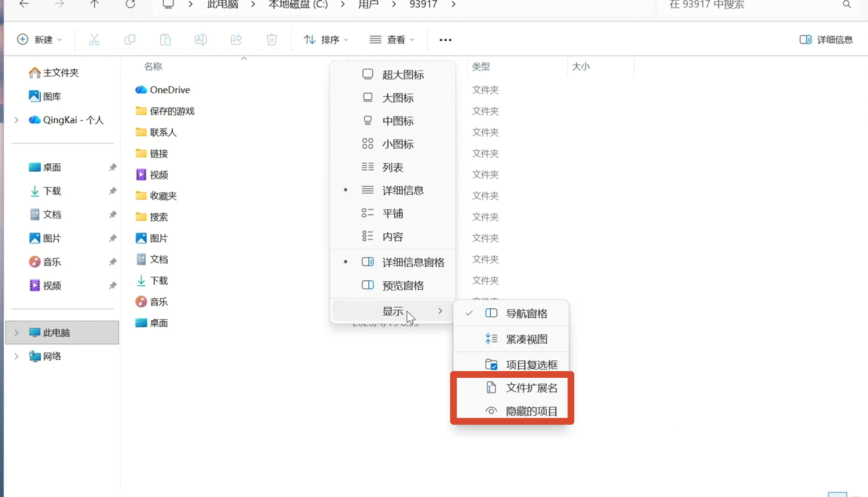
Task: Toggle 文件扩展名 display option
Action: [531, 388]
